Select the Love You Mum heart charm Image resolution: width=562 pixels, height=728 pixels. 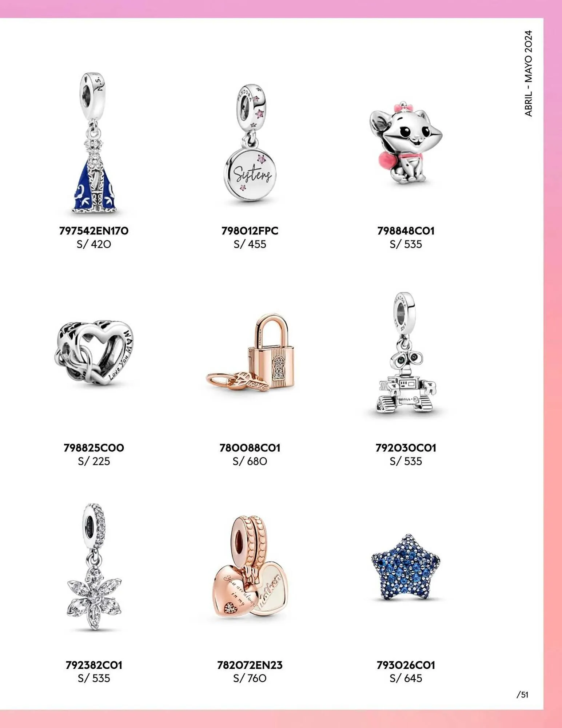tap(94, 352)
